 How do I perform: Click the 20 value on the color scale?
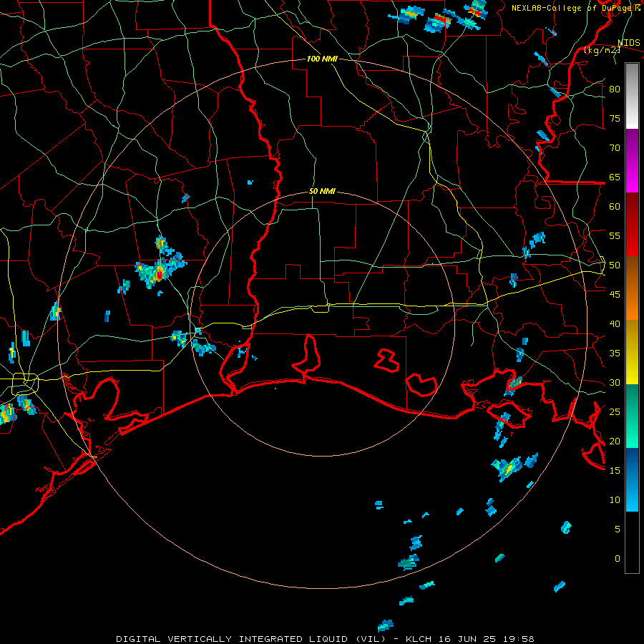pos(615,441)
